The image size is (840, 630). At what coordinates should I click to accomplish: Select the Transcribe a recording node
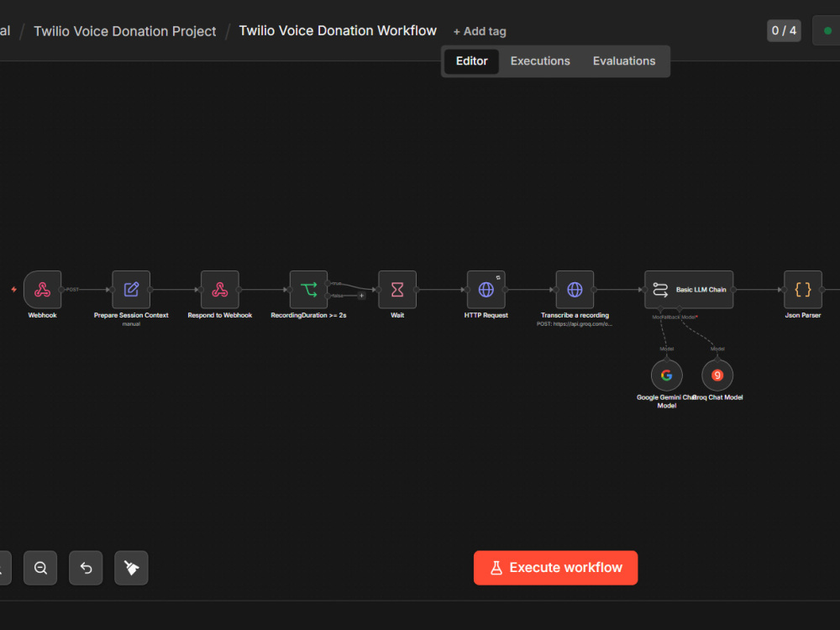pyautogui.click(x=575, y=290)
